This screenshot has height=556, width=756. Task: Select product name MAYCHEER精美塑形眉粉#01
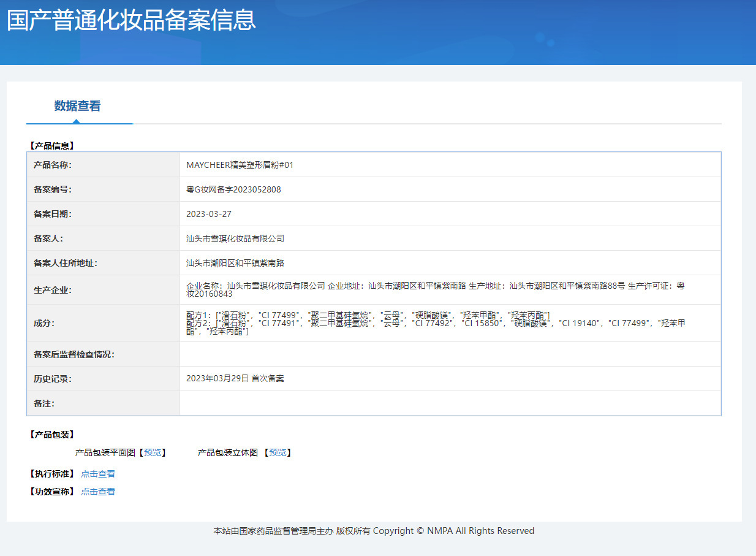pos(240,165)
